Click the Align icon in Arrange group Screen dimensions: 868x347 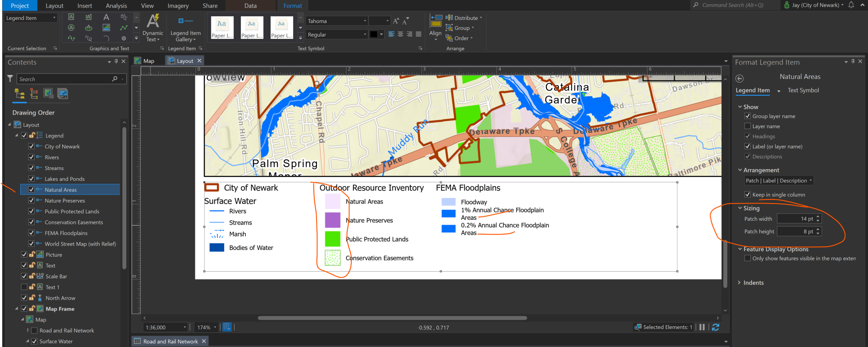click(436, 28)
